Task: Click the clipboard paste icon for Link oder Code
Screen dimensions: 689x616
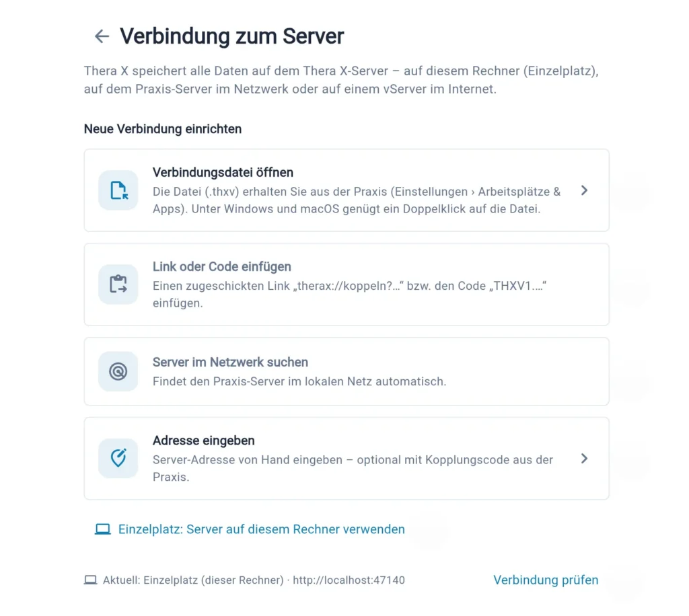Action: click(118, 284)
